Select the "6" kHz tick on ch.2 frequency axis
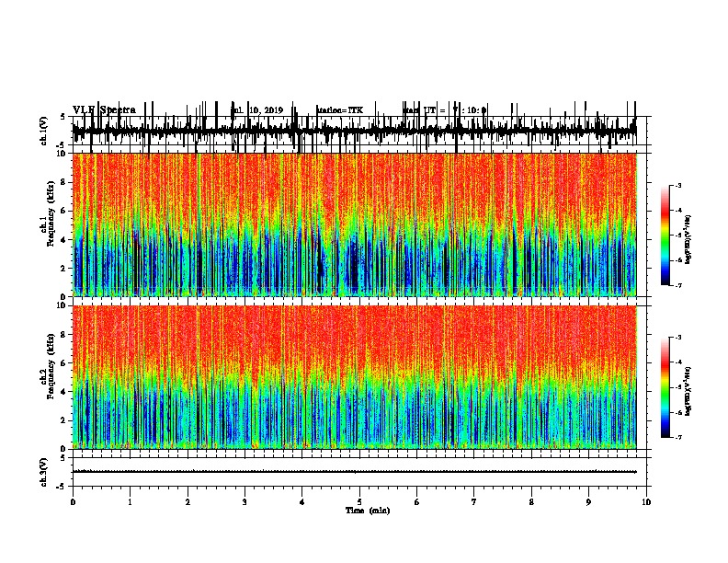The height and width of the screenshot is (563, 728). 64,362
